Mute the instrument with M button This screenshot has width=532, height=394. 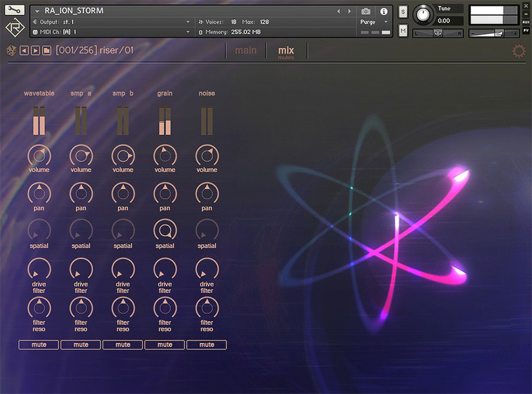click(403, 31)
